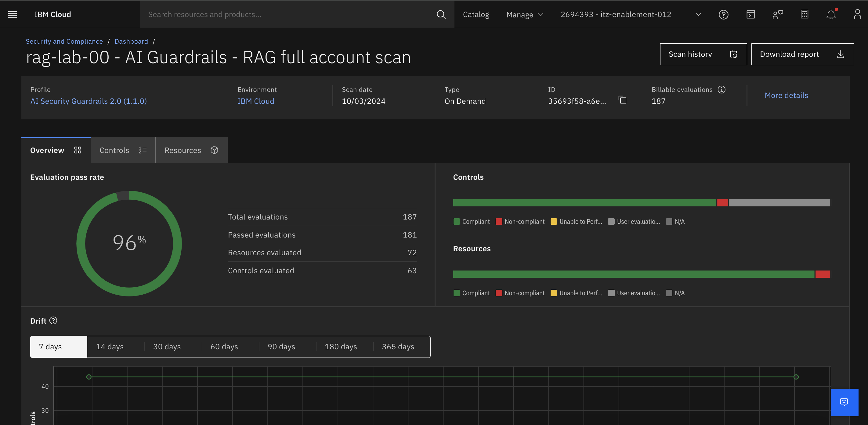Open the More details link
Image resolution: width=868 pixels, height=425 pixels.
pyautogui.click(x=786, y=95)
